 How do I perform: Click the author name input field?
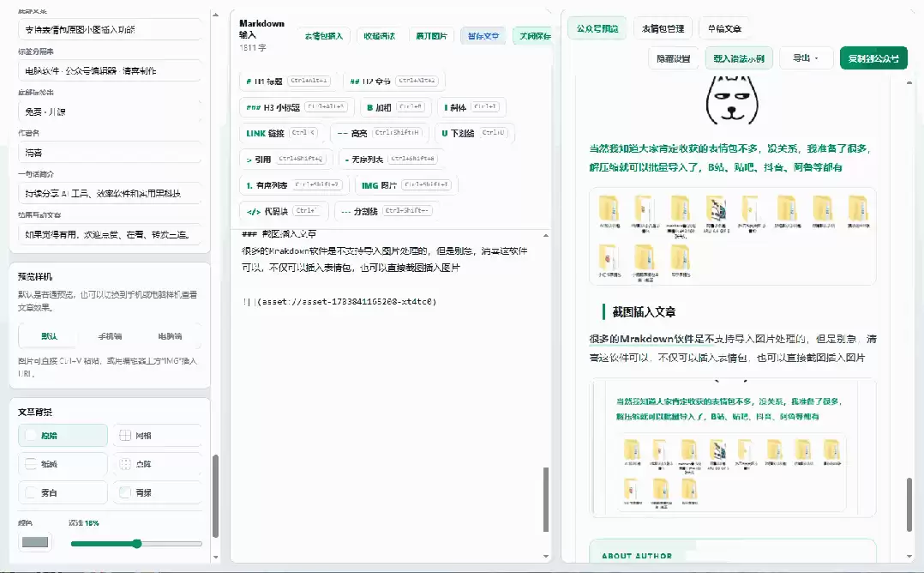[x=110, y=153]
